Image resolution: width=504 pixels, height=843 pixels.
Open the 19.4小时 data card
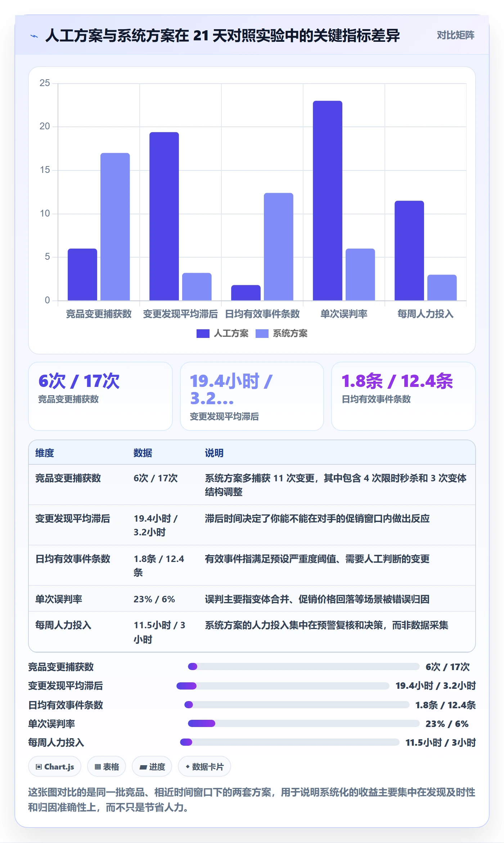coord(252,396)
